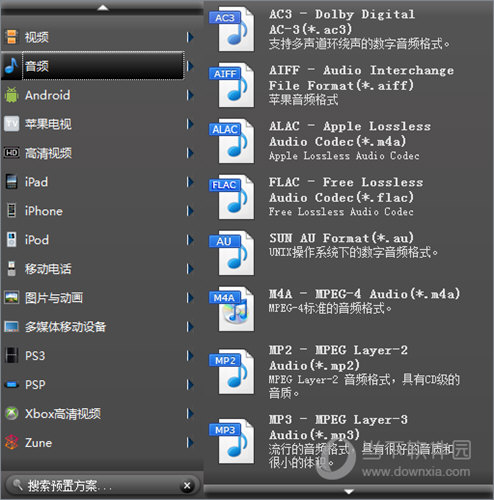Image resolution: width=494 pixels, height=500 pixels.
Task: Expand the 音频 submenu arrow
Action: 190,66
